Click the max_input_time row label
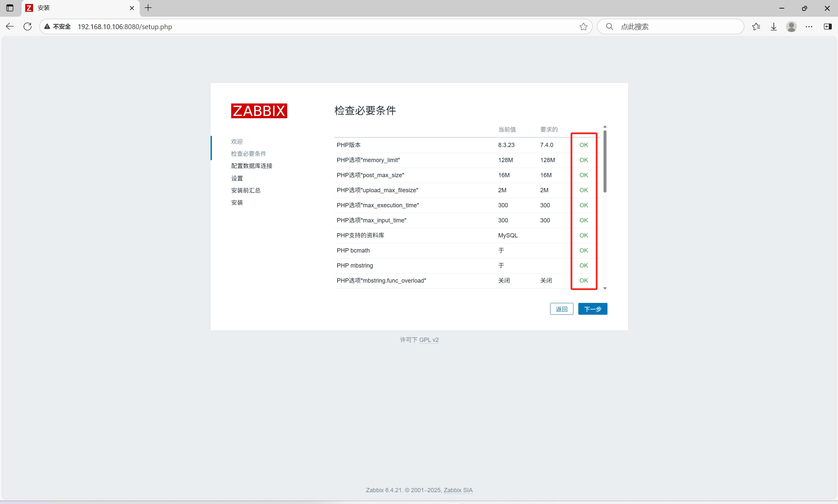Screen dimensions: 838x504 [371, 220]
